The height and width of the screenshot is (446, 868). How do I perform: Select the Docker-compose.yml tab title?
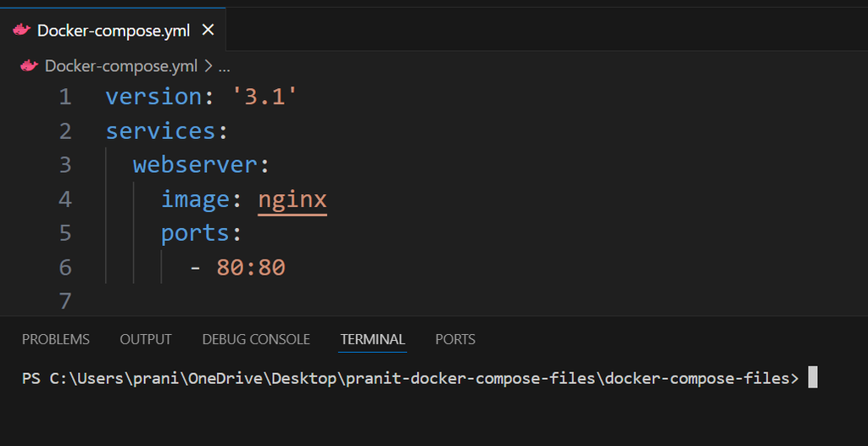114,30
